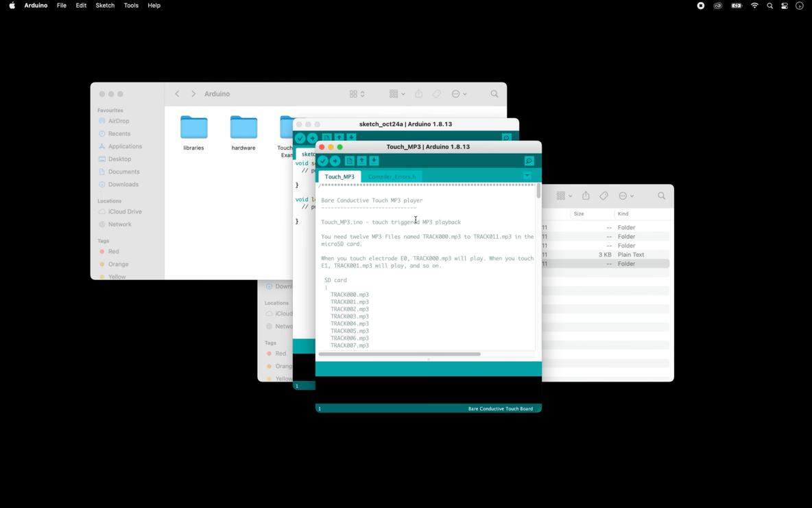Viewport: 812px width, 508px height.
Task: Open the hardware folder in Arduino Finder
Action: [243, 133]
